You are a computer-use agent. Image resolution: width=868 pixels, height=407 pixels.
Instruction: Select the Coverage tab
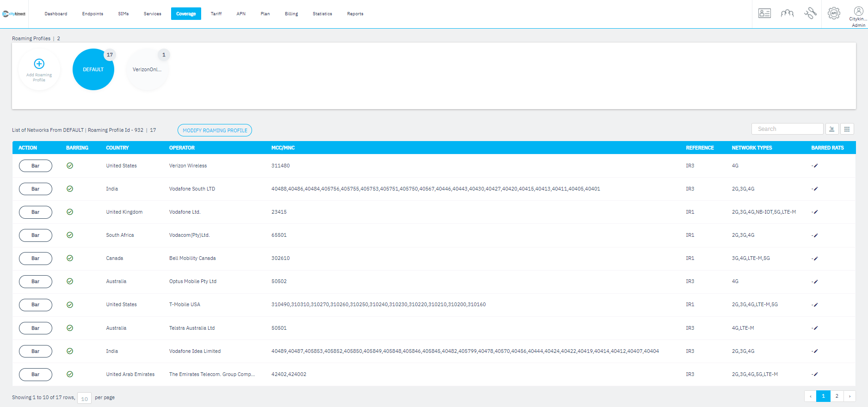tap(186, 14)
